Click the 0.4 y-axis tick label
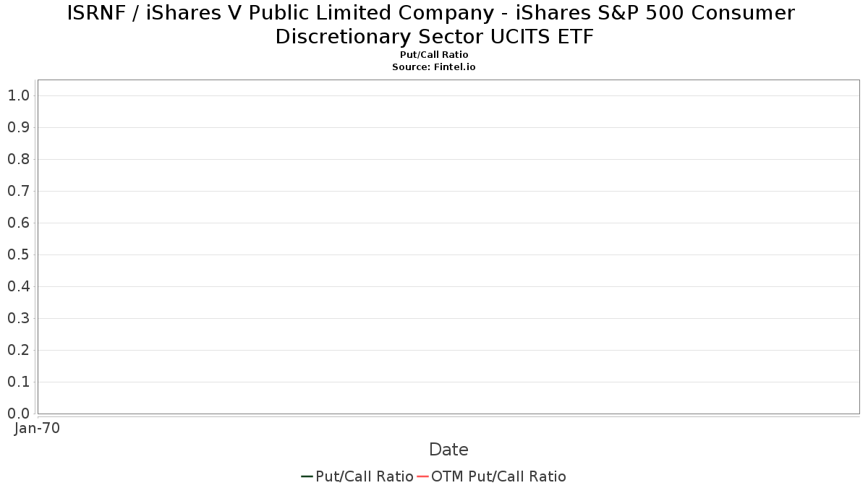The height and width of the screenshot is (488, 868). 18,286
